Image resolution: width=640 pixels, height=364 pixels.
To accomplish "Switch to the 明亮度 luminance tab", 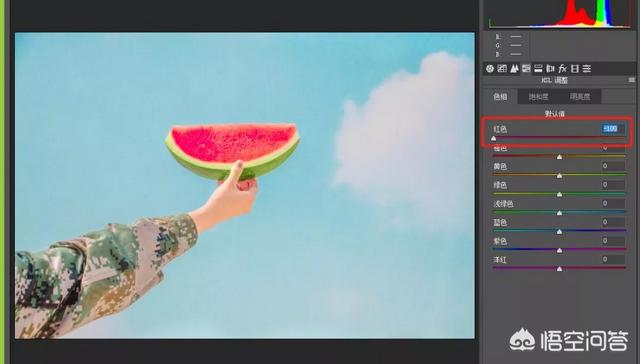I will 580,97.
